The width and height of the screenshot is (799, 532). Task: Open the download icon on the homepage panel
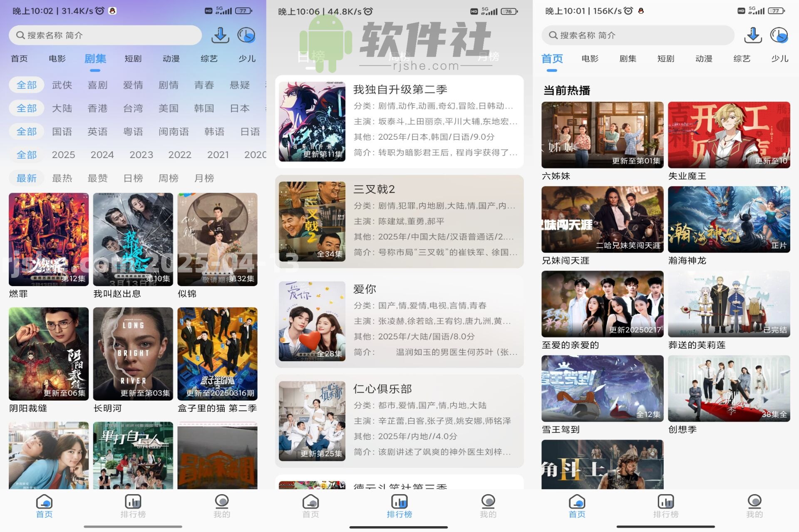[x=753, y=35]
